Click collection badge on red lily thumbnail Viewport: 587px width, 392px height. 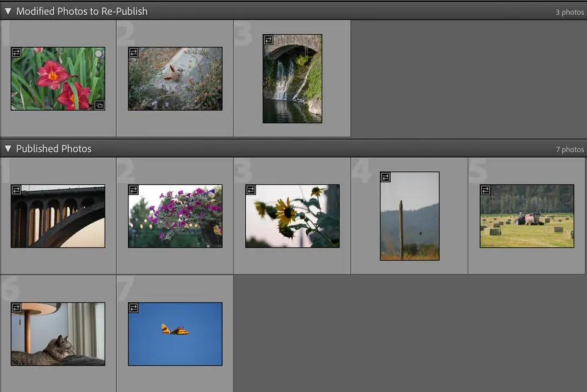point(100,105)
